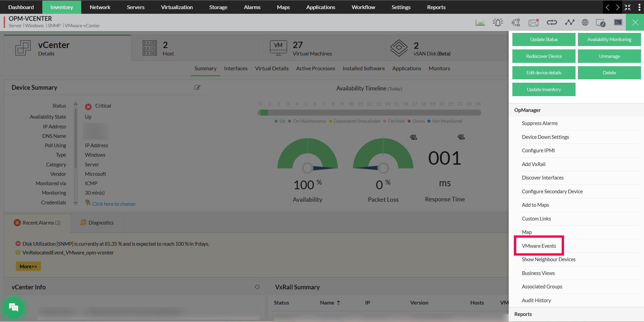
Task: Choose Device Down Settings
Action: 545,137
